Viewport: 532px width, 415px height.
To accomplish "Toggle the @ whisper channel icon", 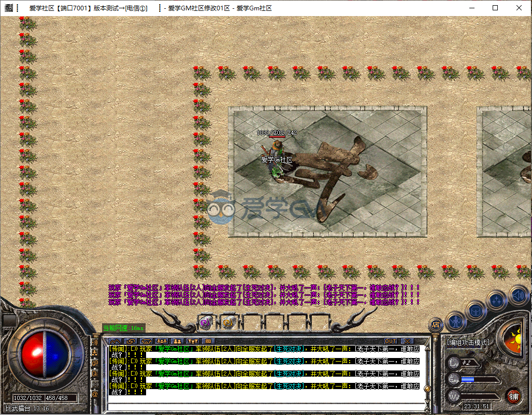I will coord(95,394).
